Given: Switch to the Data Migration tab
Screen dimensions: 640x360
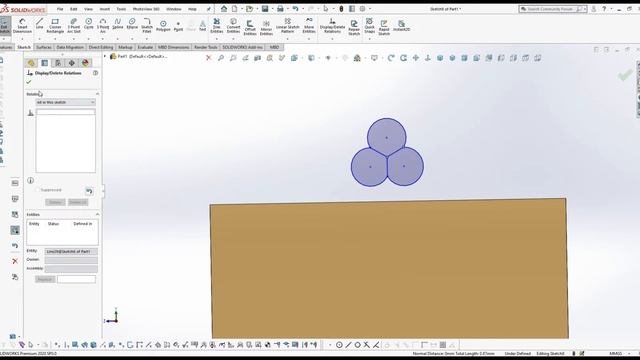Looking at the screenshot, I should point(70,47).
